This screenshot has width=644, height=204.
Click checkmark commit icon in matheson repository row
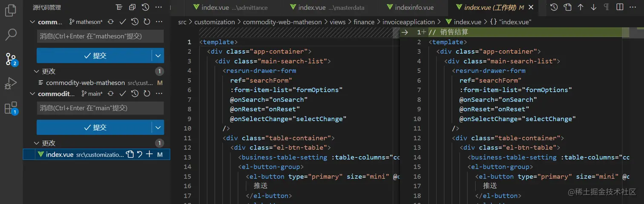123,22
